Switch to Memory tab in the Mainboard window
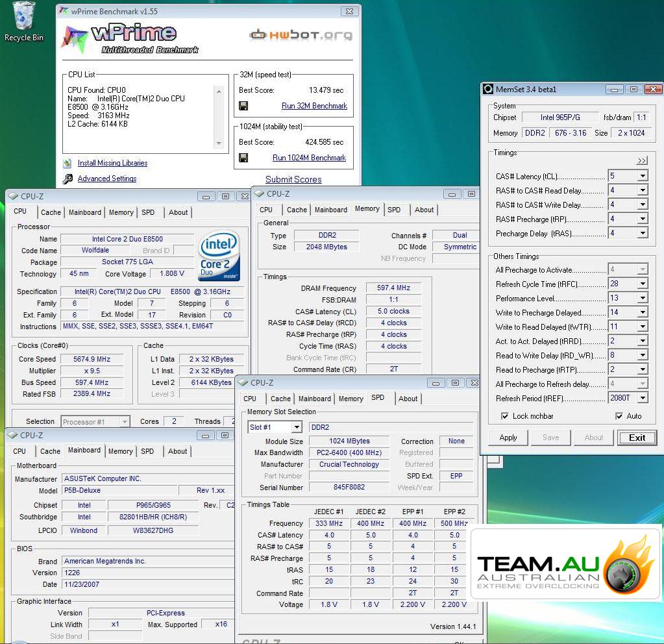The height and width of the screenshot is (644, 664). (x=121, y=451)
